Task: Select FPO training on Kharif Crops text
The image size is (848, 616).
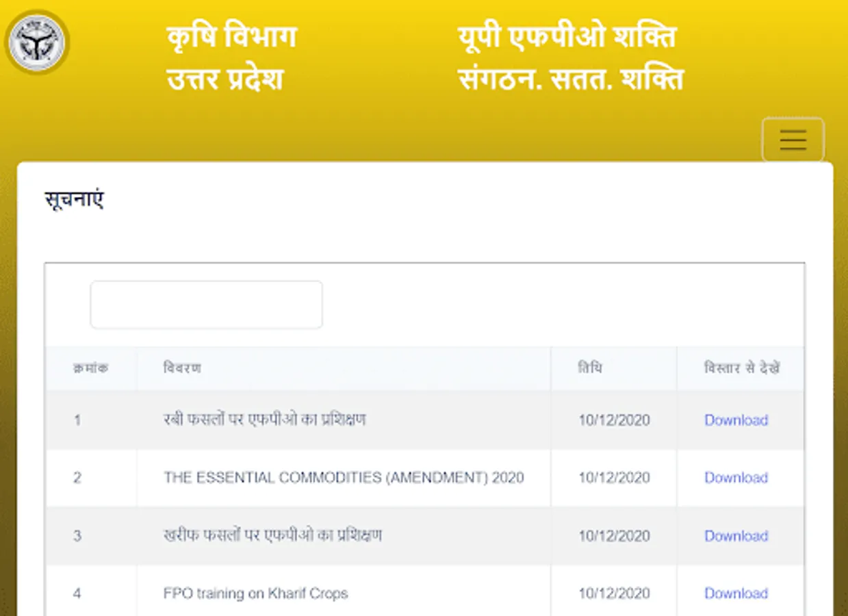Action: (x=255, y=593)
